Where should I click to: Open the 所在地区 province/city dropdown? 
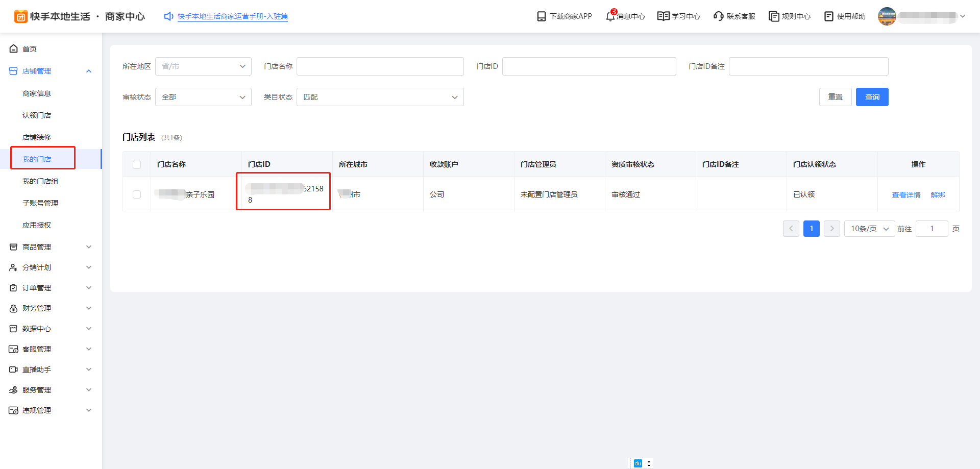point(203,66)
